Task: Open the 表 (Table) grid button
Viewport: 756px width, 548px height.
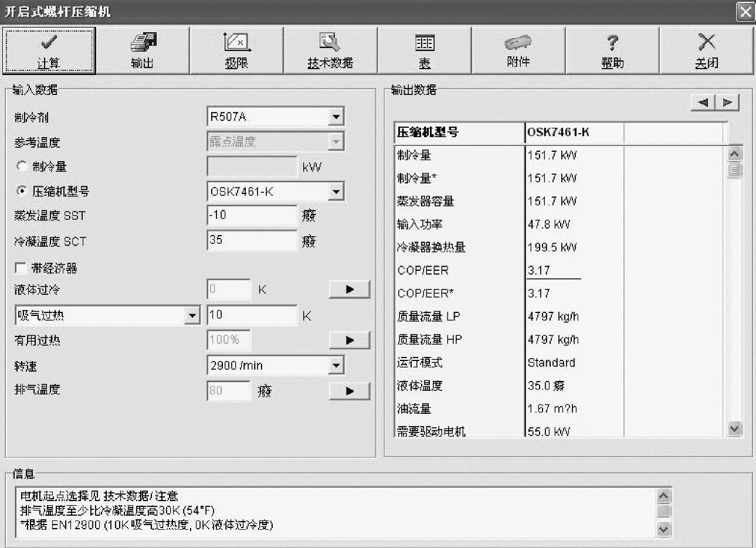Action: (425, 51)
